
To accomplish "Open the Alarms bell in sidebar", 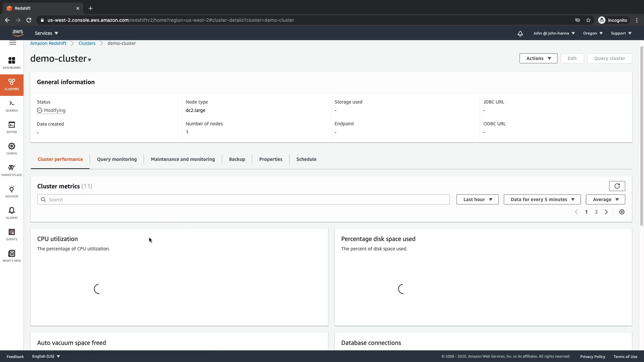I will [x=12, y=213].
